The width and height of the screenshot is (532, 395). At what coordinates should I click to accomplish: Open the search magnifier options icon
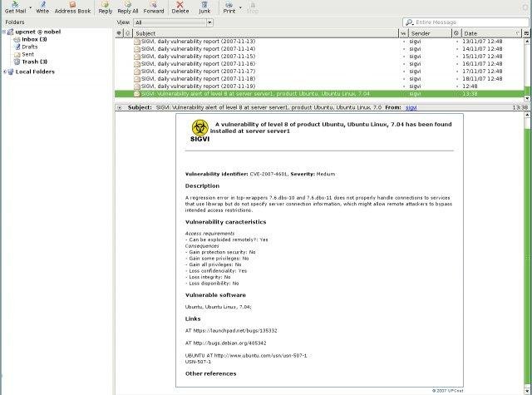click(x=409, y=22)
